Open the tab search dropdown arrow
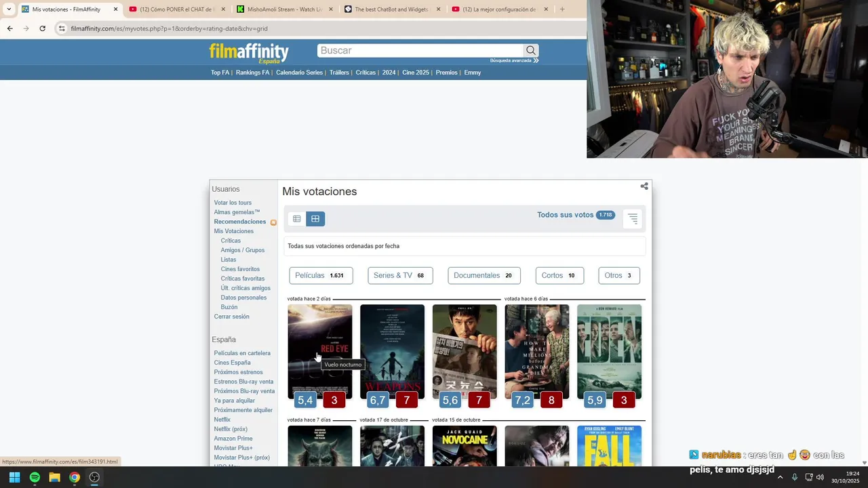 pos(9,9)
